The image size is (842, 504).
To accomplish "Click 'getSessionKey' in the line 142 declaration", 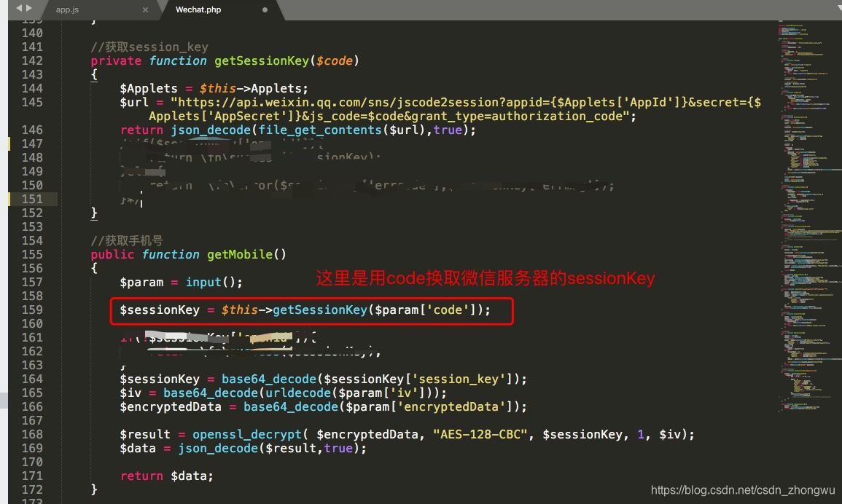I will (x=262, y=60).
